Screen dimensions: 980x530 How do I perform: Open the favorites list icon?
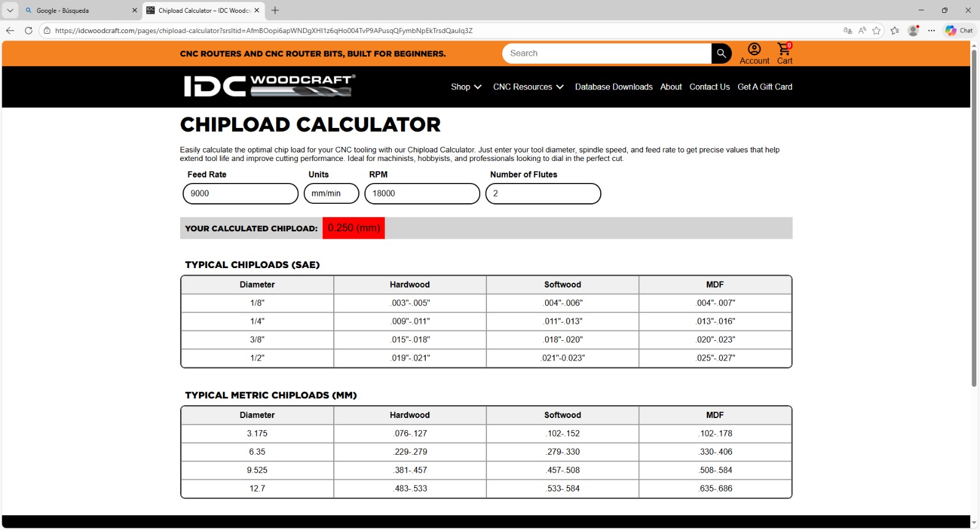click(895, 31)
